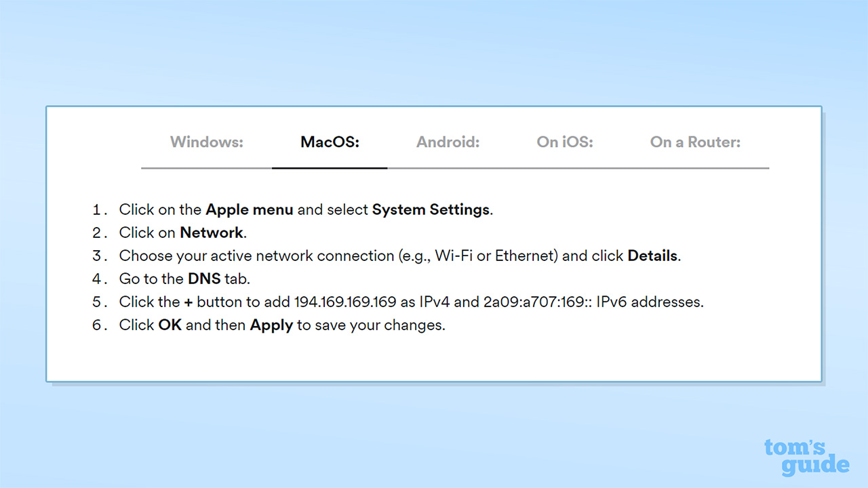Click the tom's guide logo
This screenshot has height=488, width=868.
[806, 457]
